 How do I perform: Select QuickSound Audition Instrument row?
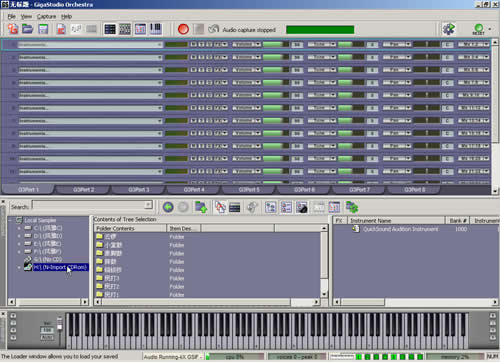point(401,229)
